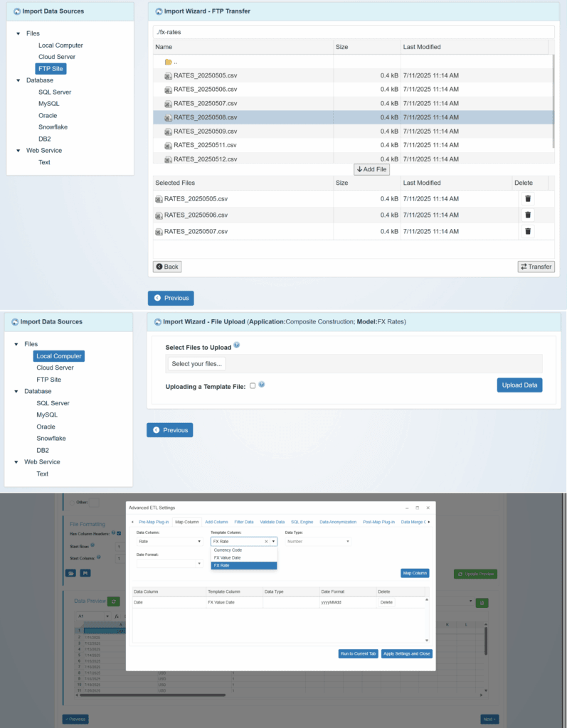
Task: Switch to the Filter Data tab
Action: coord(244,522)
